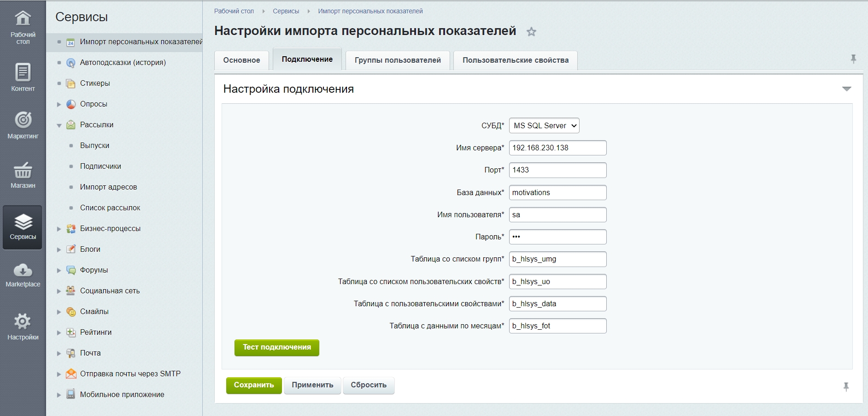Switch to the Группы пользователей tab
This screenshot has width=868, height=416.
(x=398, y=60)
